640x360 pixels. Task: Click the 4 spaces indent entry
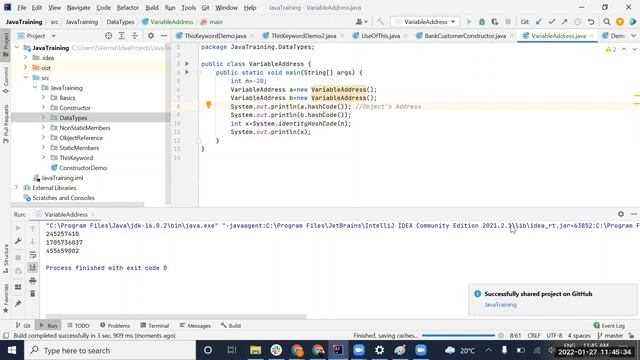click(579, 336)
